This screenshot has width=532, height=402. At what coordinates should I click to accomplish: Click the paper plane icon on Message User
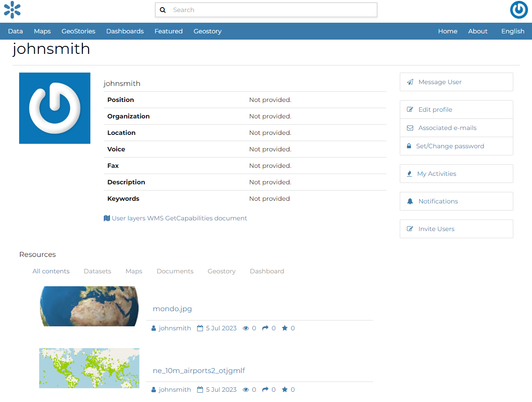pyautogui.click(x=410, y=81)
